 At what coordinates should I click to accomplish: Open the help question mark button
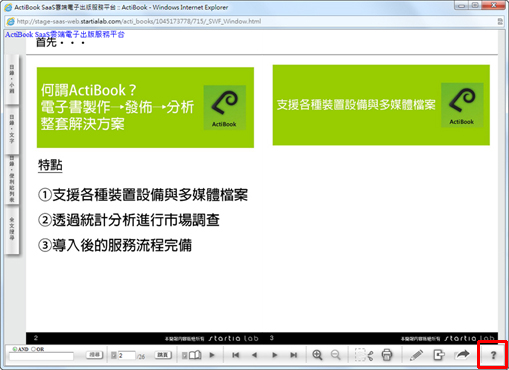[x=493, y=355]
